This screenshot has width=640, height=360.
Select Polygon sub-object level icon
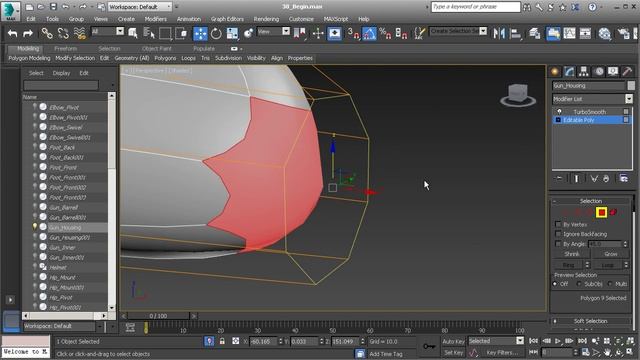coord(601,212)
